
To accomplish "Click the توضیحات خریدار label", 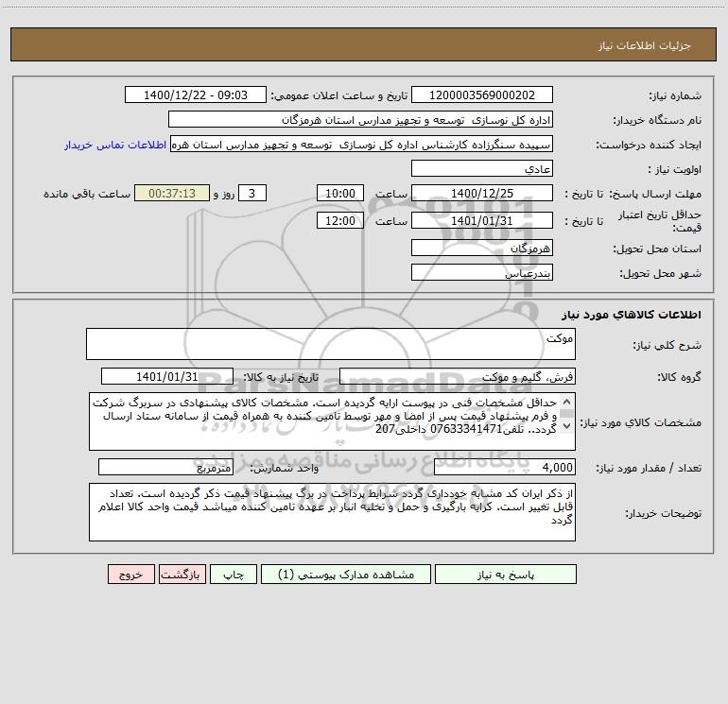I will click(x=663, y=513).
